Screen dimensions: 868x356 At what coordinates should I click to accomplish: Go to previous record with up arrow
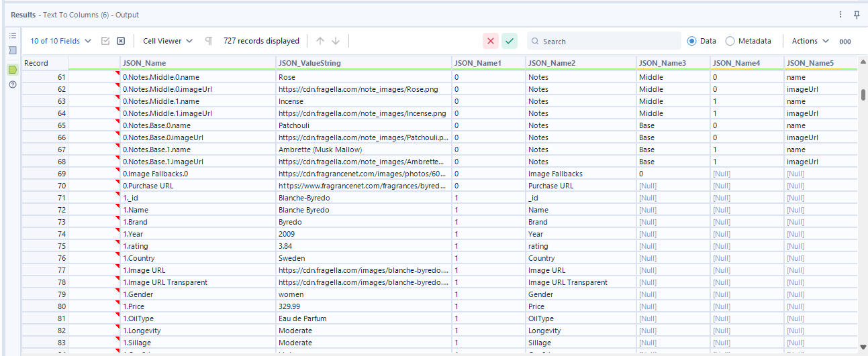(x=320, y=41)
